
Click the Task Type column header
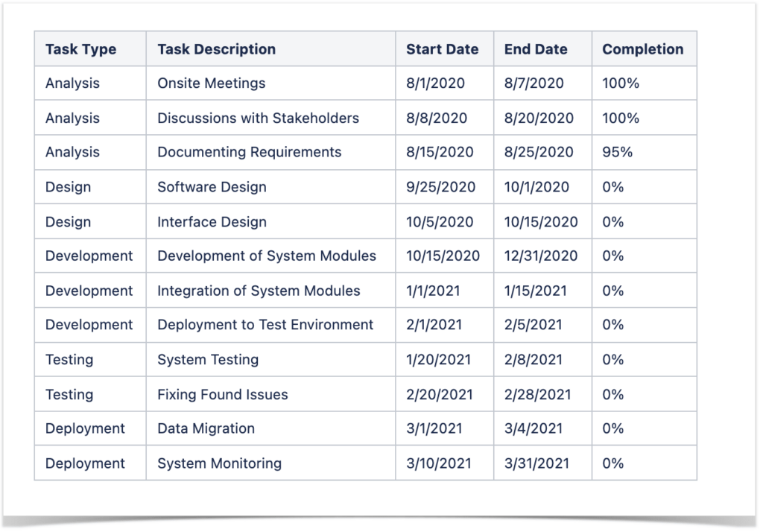coord(80,49)
